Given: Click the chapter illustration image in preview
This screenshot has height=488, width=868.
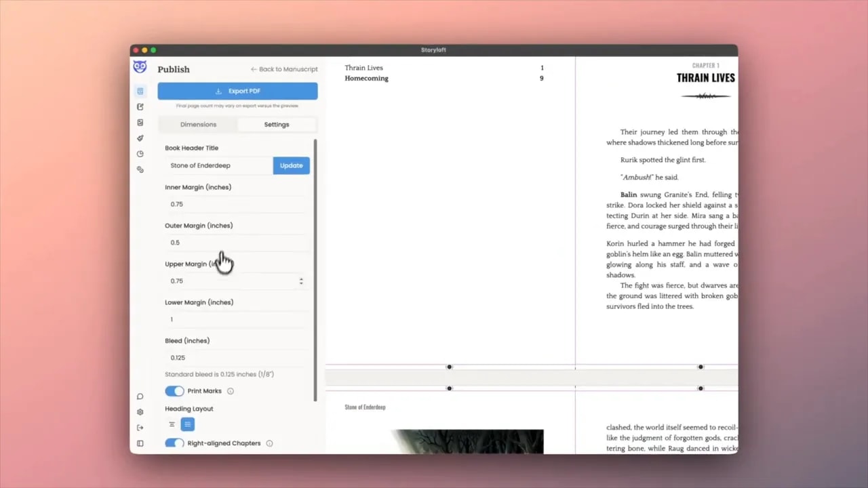Looking at the screenshot, I should (x=468, y=441).
